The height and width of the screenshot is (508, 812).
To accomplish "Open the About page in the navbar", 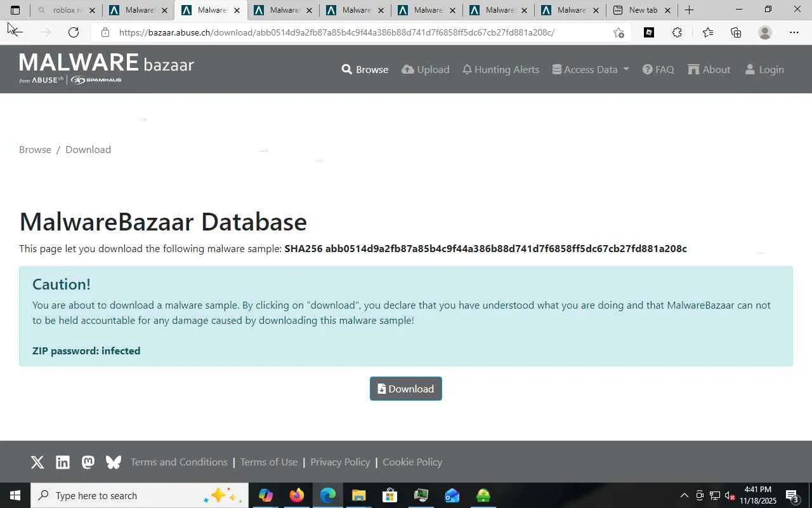I will point(709,69).
